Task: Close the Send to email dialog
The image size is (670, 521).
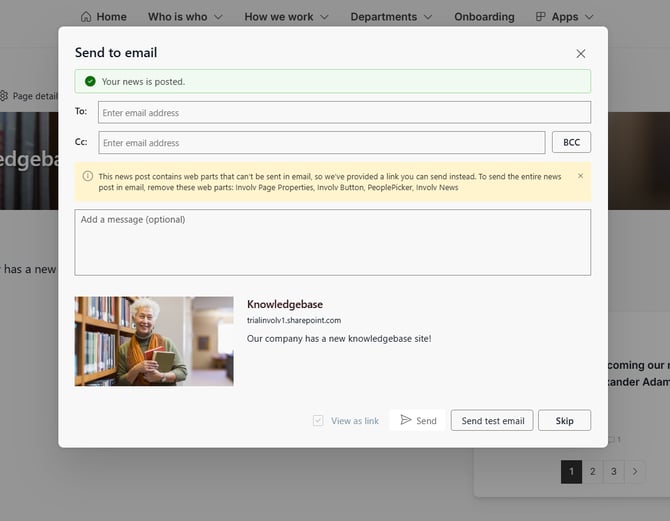Action: (x=580, y=54)
